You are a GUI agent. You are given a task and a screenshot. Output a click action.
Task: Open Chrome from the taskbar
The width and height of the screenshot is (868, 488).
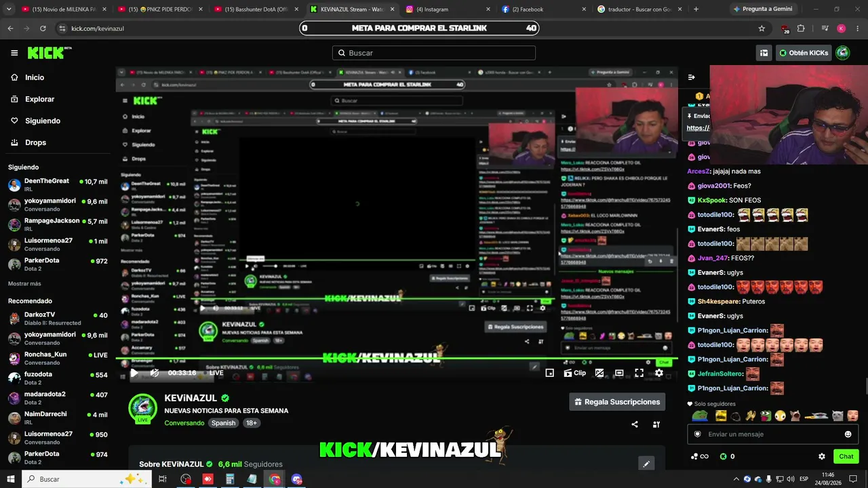click(x=275, y=479)
